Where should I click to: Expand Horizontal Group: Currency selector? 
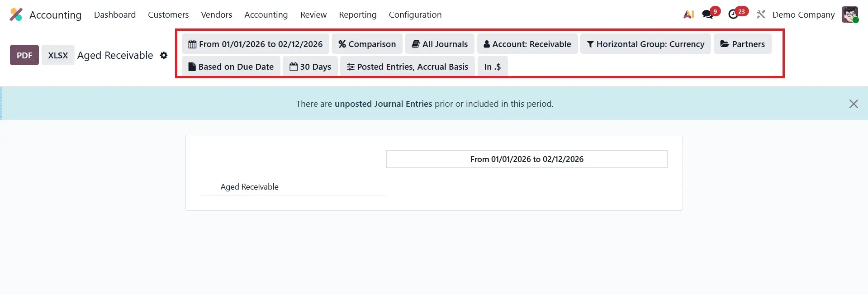point(645,44)
